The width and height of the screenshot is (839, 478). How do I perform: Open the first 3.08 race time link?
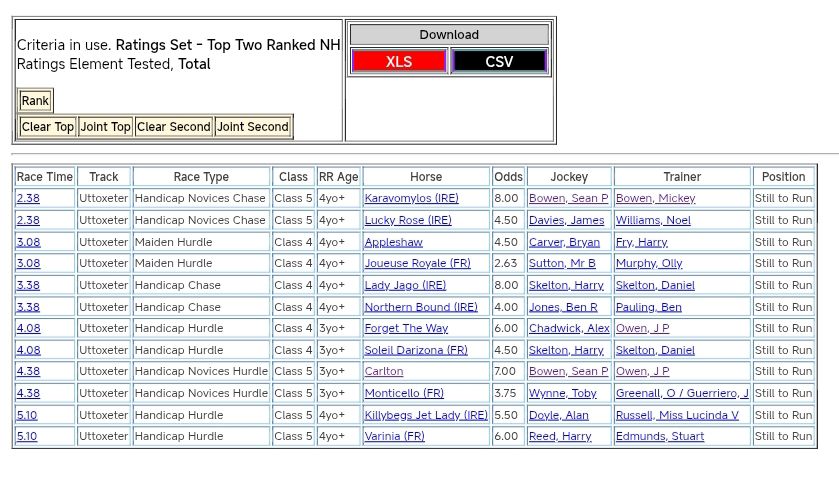28,242
